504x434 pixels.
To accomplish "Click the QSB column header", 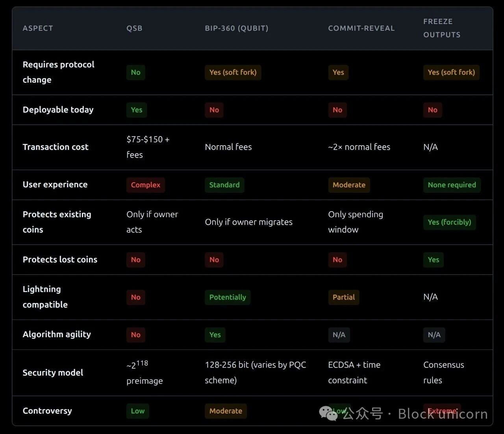I will click(x=134, y=28).
